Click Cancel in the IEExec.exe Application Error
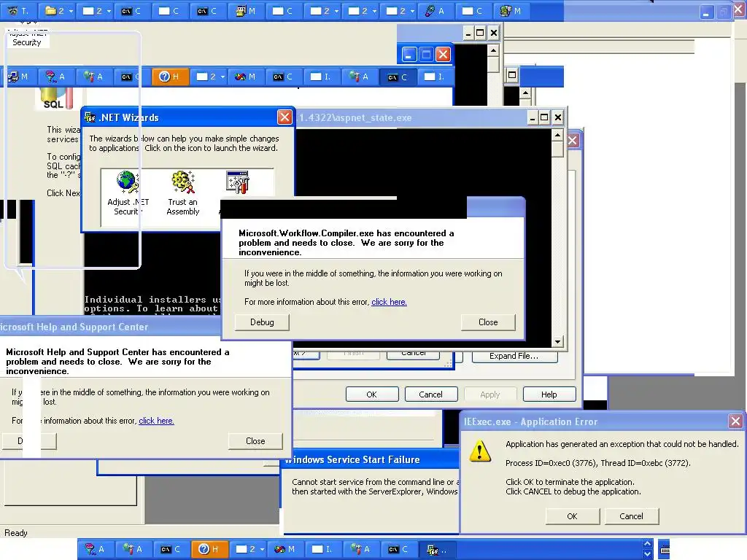Screen dimensions: 747x560 point(631,516)
